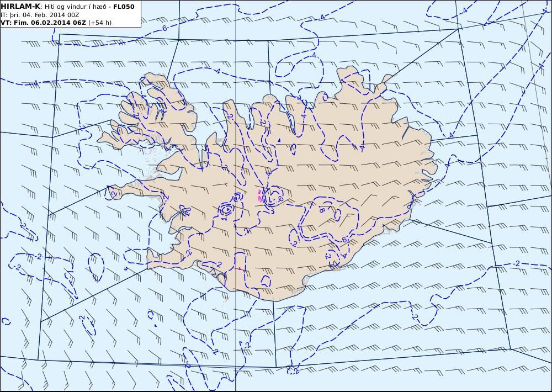Click the HIRLAM-K model name in header
This screenshot has height=392, width=552.
21,7
